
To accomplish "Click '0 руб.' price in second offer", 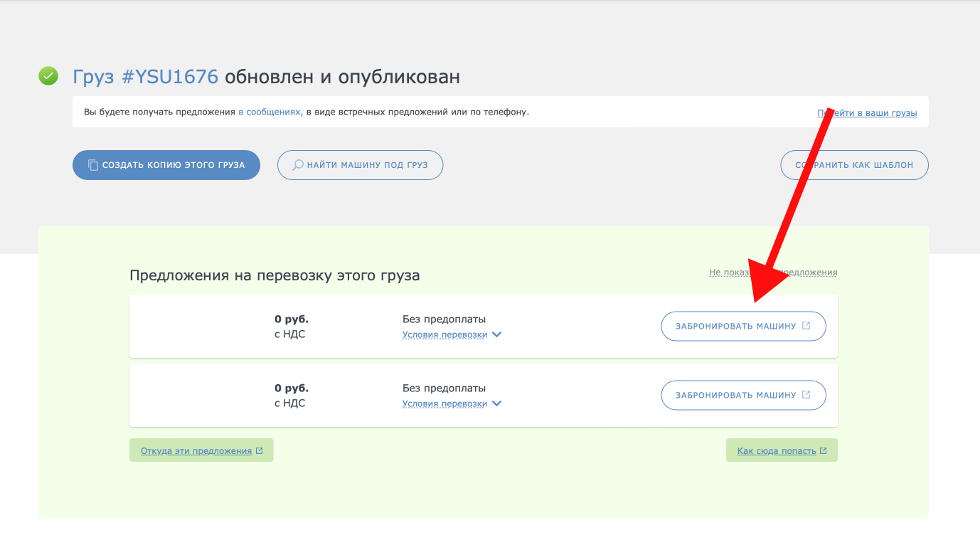I will point(292,388).
